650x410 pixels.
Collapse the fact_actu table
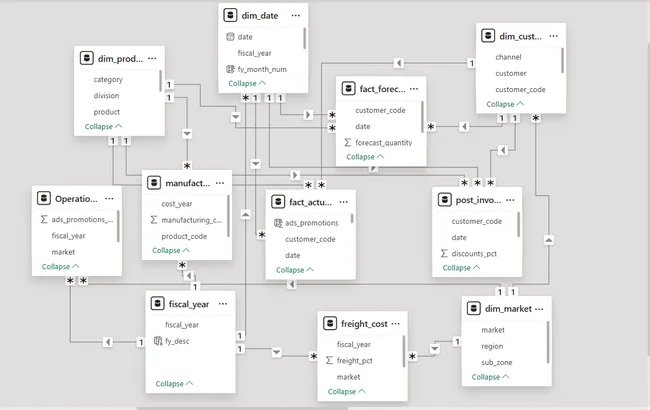click(x=295, y=269)
